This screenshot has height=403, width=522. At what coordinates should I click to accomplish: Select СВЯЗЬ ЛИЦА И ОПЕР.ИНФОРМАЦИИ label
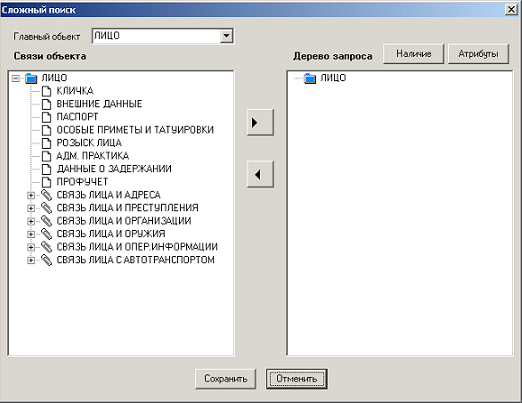tap(137, 247)
